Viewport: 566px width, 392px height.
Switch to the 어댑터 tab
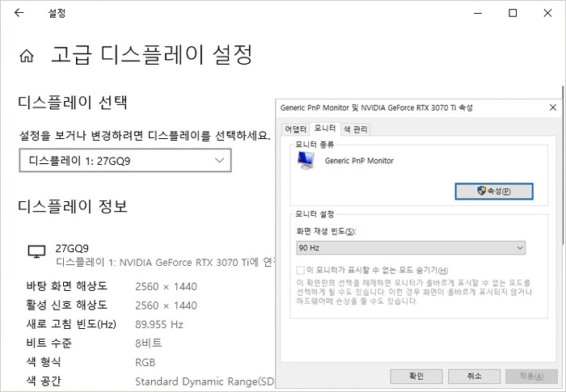tap(294, 129)
